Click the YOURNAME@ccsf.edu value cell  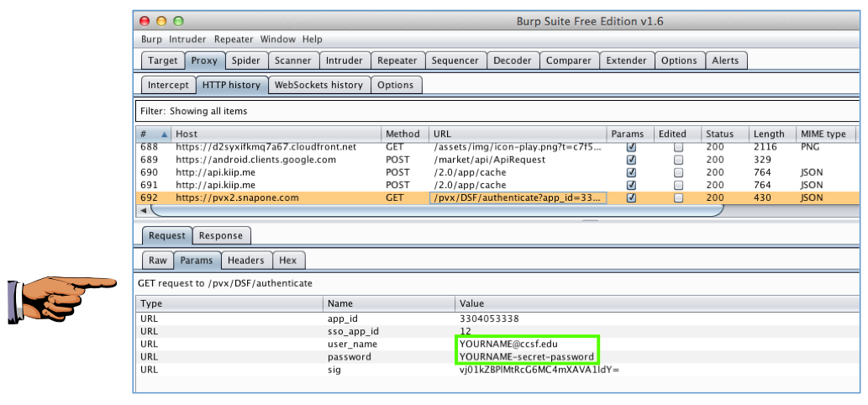(x=656, y=345)
